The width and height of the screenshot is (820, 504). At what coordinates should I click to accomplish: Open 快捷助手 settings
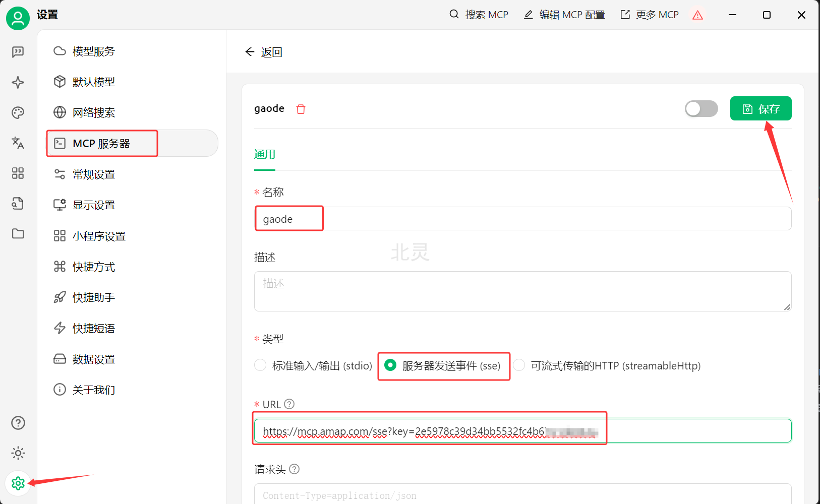(x=132, y=297)
